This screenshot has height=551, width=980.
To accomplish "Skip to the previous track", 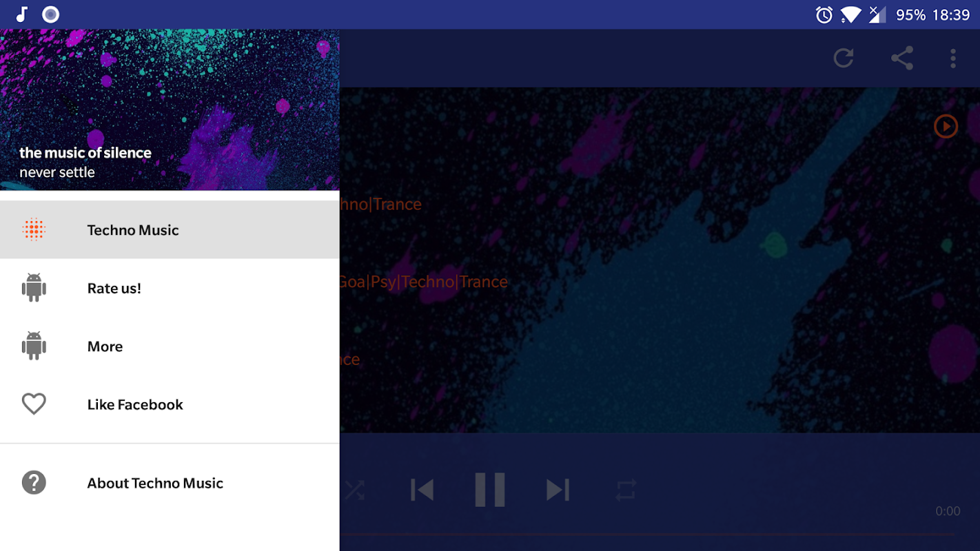I will (422, 490).
